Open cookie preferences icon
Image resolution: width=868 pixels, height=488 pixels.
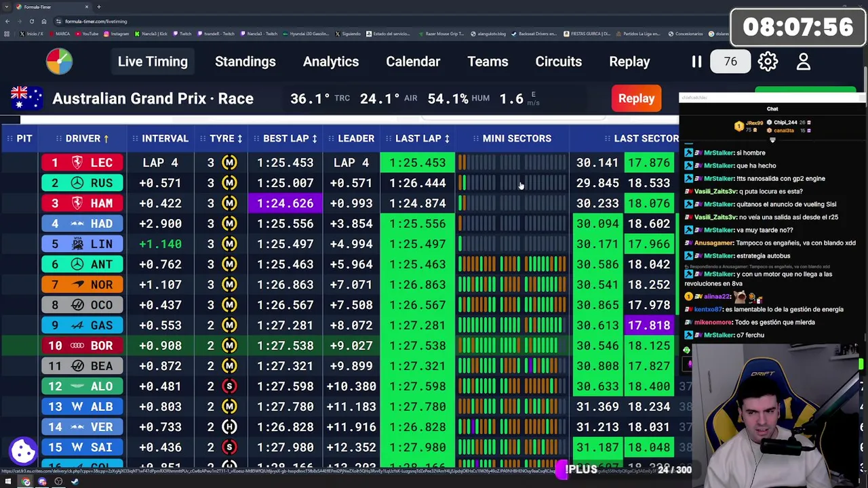point(23,450)
